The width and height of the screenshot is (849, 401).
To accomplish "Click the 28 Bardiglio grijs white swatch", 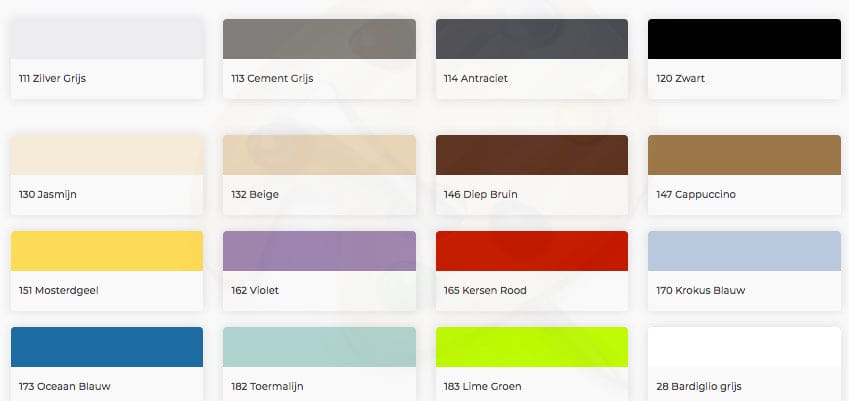I will [x=744, y=347].
